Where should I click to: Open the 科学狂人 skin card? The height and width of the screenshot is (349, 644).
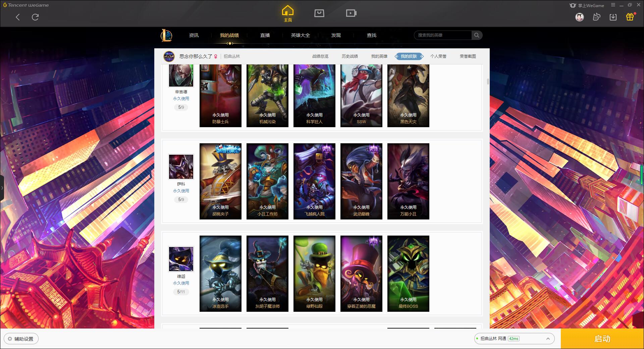coord(314,96)
